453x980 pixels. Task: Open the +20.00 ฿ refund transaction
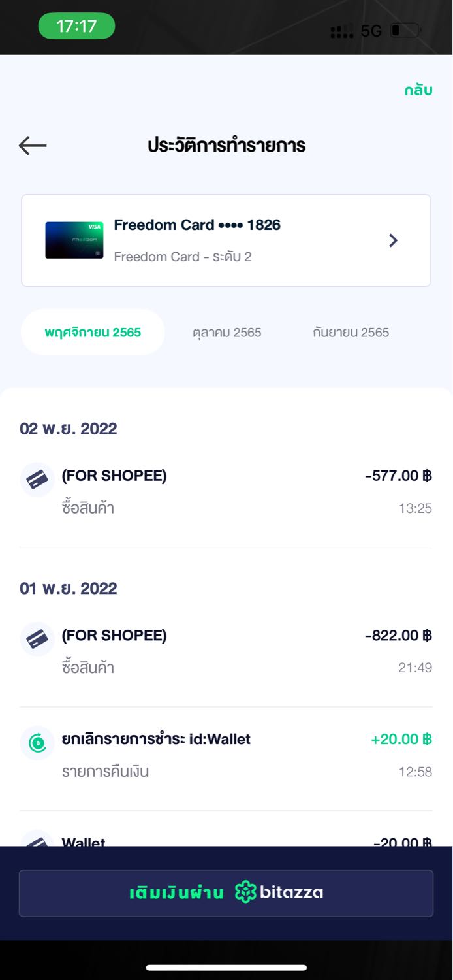point(226,755)
